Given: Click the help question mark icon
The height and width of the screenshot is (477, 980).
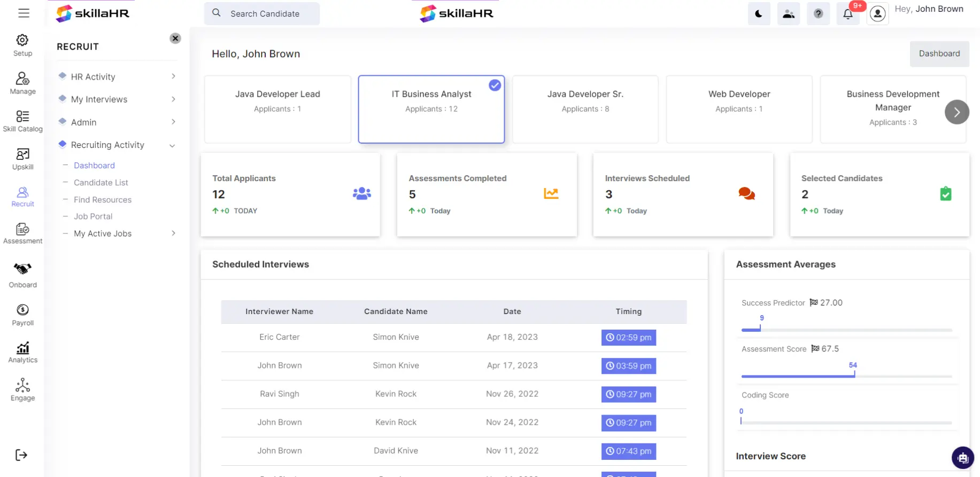Looking at the screenshot, I should 818,14.
